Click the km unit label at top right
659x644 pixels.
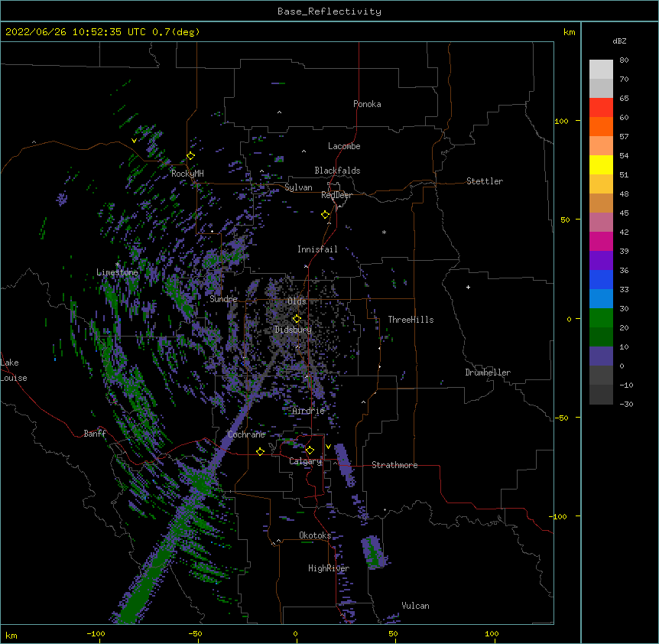(570, 32)
